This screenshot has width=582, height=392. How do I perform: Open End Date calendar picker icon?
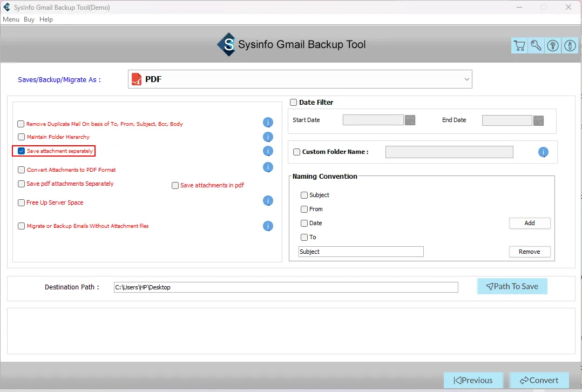pos(538,120)
